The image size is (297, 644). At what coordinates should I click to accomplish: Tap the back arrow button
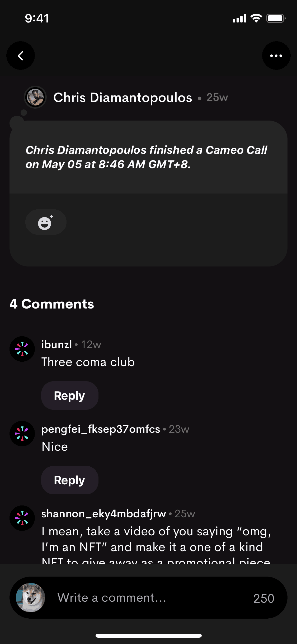21,56
